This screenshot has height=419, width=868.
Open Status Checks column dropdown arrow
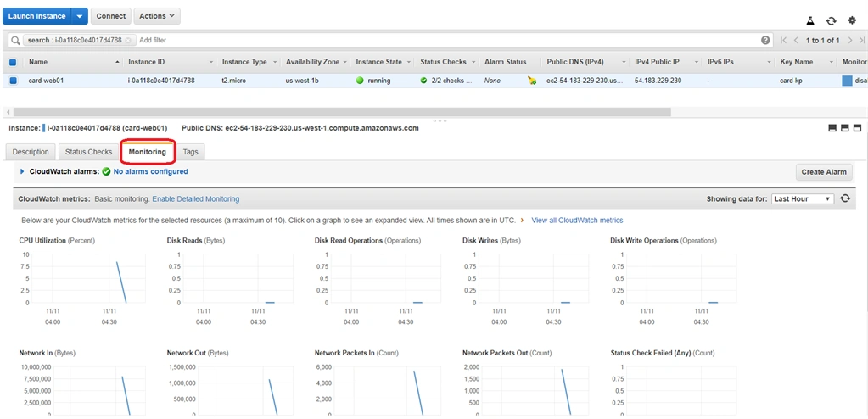[x=473, y=63]
